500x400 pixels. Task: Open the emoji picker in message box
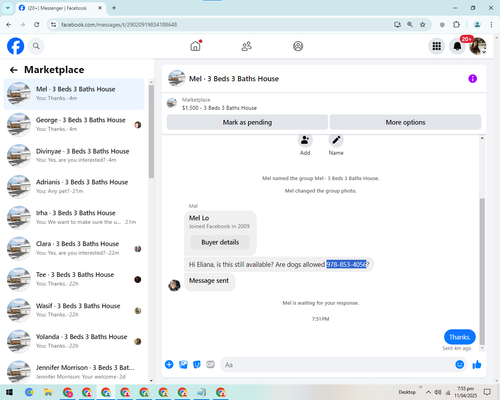tap(460, 364)
